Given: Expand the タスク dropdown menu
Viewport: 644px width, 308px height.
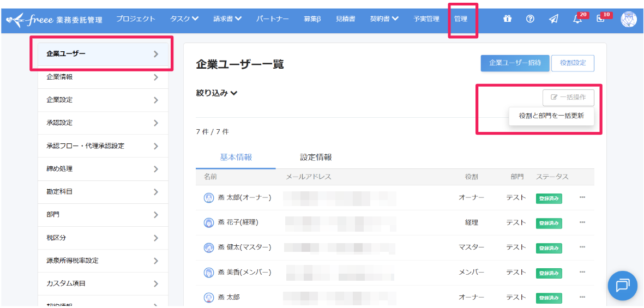Looking at the screenshot, I should [x=184, y=19].
